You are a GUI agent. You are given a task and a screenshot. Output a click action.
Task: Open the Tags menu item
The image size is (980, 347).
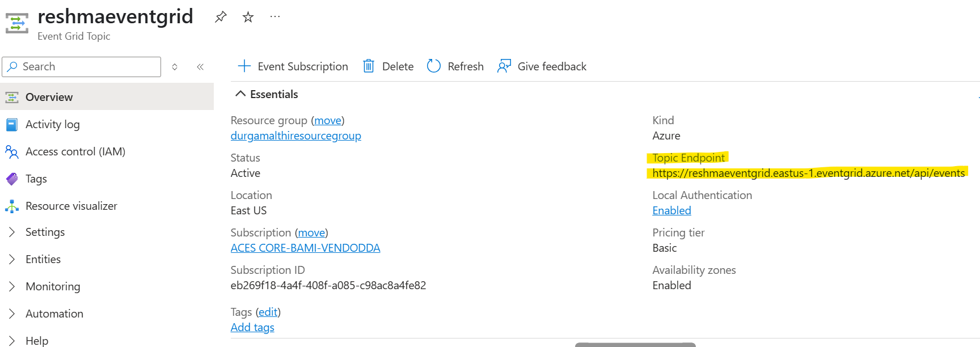(107, 179)
